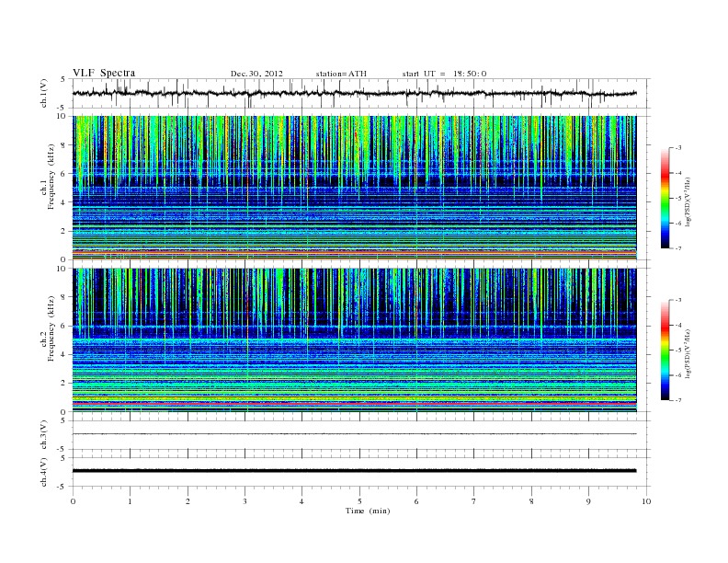
Task: Click the ch.2 Frequency (kHz) axis label
Action: [x=47, y=328]
